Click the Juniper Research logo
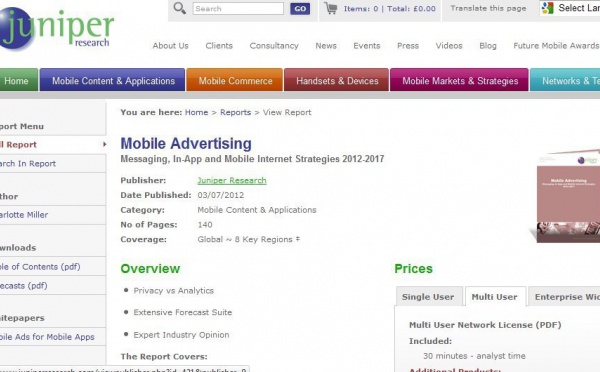 pos(57,29)
